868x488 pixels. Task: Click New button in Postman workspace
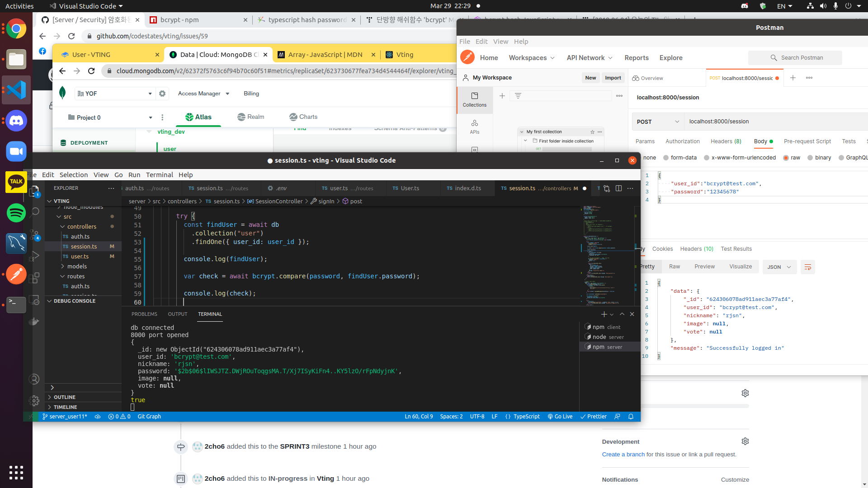590,78
